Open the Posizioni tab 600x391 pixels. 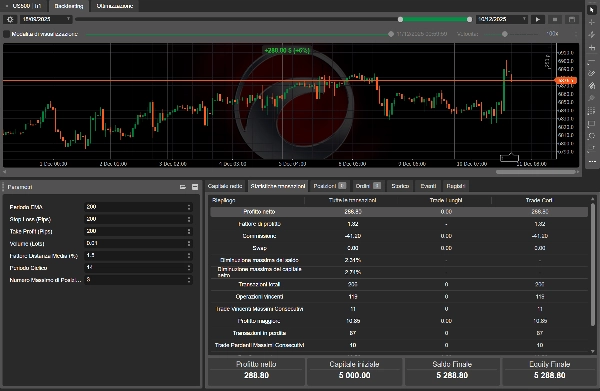pos(329,186)
